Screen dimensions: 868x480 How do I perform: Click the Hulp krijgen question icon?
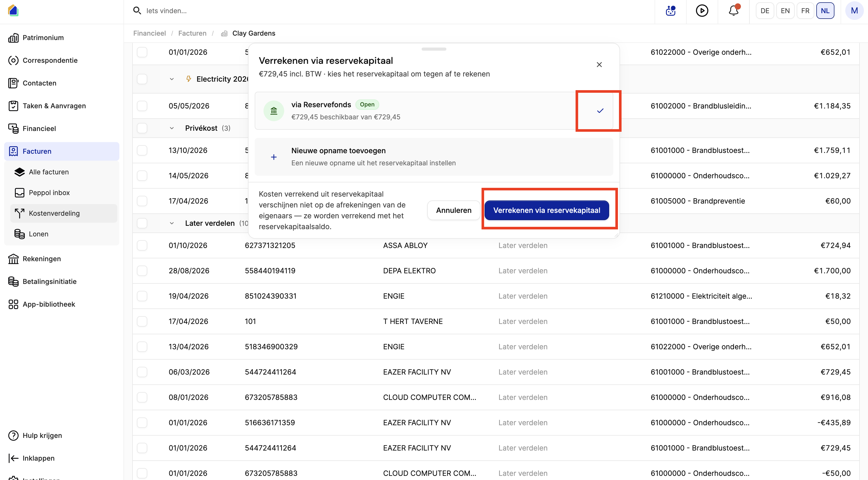point(13,436)
